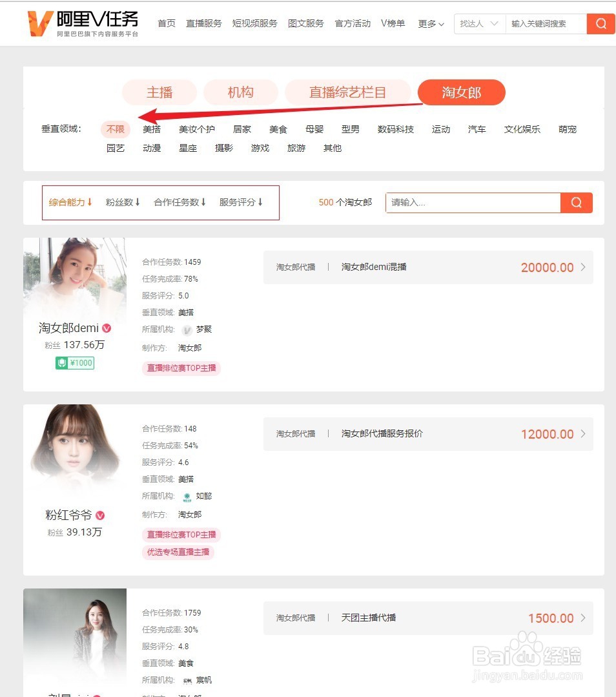
Task: Click verified badge next to 淘女郎demi
Action: tap(107, 328)
